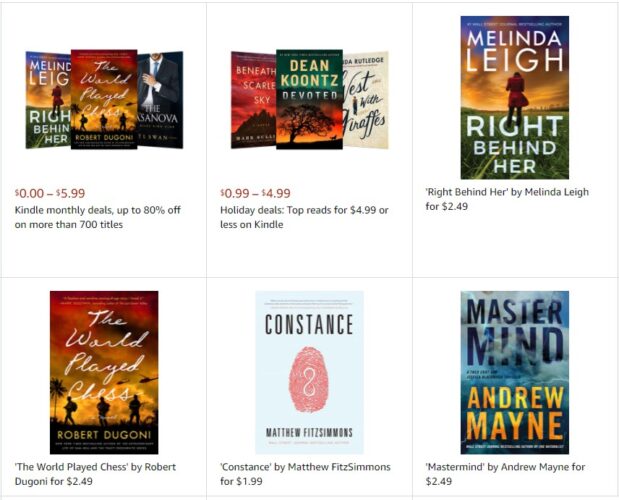Select The Casanova cover in monthly deals

(x=160, y=100)
